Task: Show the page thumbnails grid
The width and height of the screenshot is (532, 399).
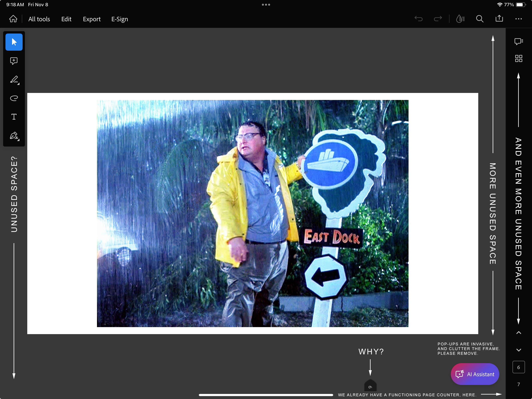Action: click(x=519, y=58)
